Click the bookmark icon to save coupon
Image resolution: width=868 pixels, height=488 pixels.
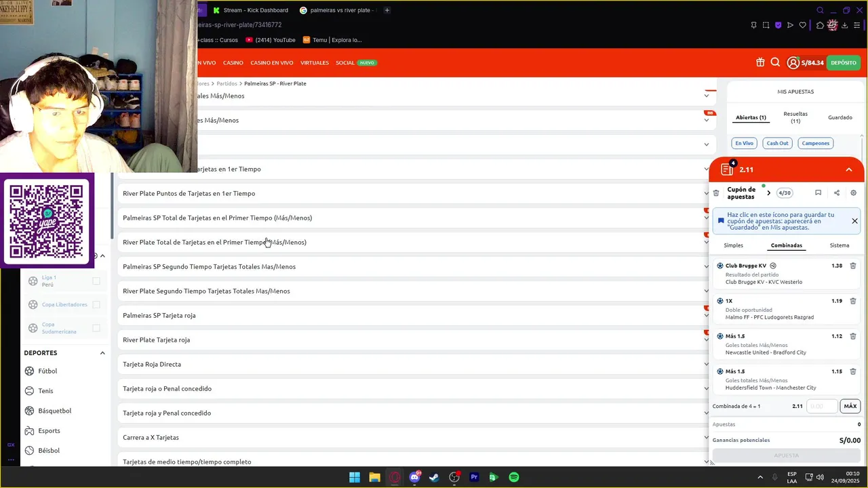(818, 193)
